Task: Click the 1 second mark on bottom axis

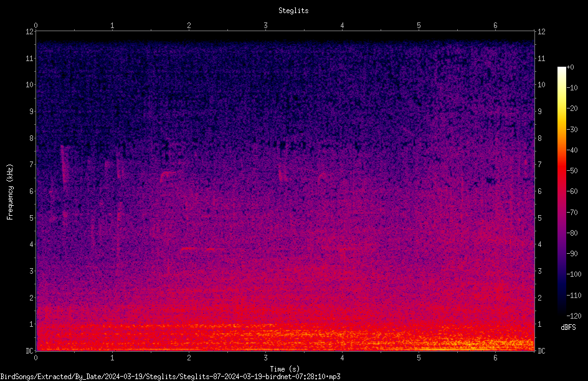Action: [x=112, y=358]
